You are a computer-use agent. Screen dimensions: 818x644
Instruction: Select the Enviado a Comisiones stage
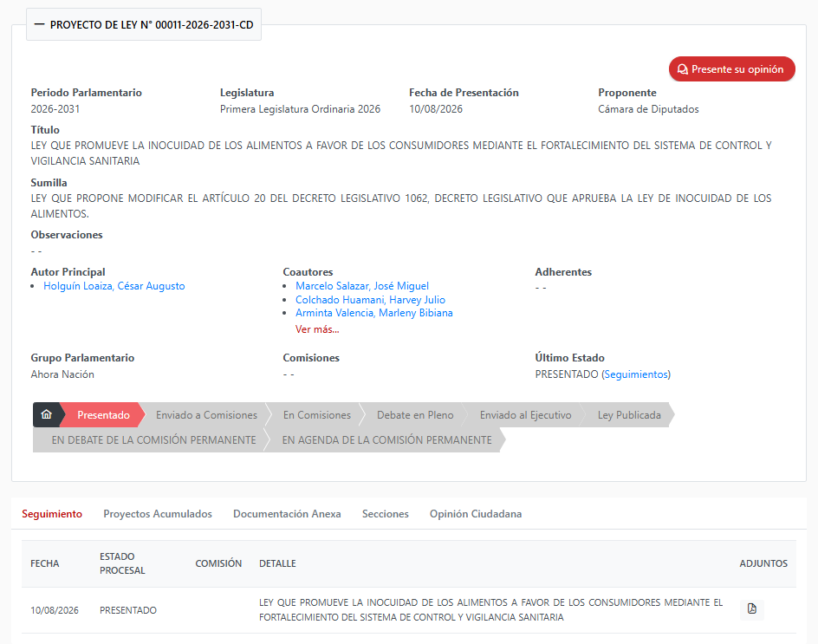pos(206,415)
